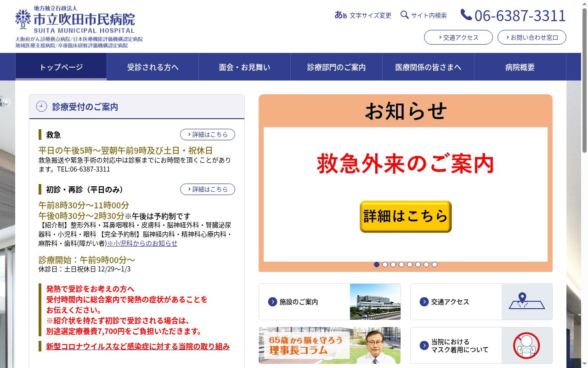This screenshot has height=368, width=588.
Task: Click お知らせ heading
Action: click(406, 111)
